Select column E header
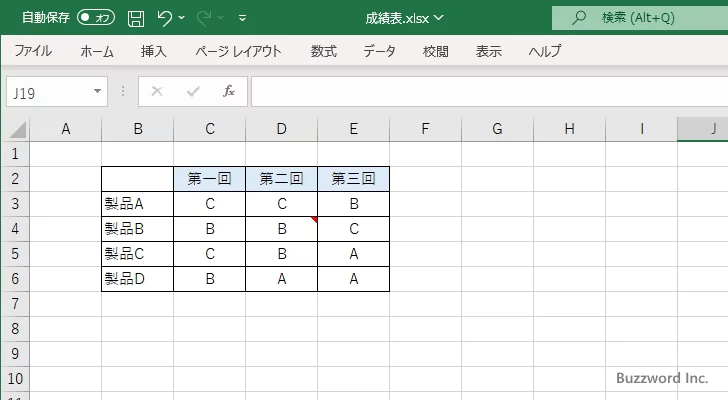 pyautogui.click(x=353, y=129)
